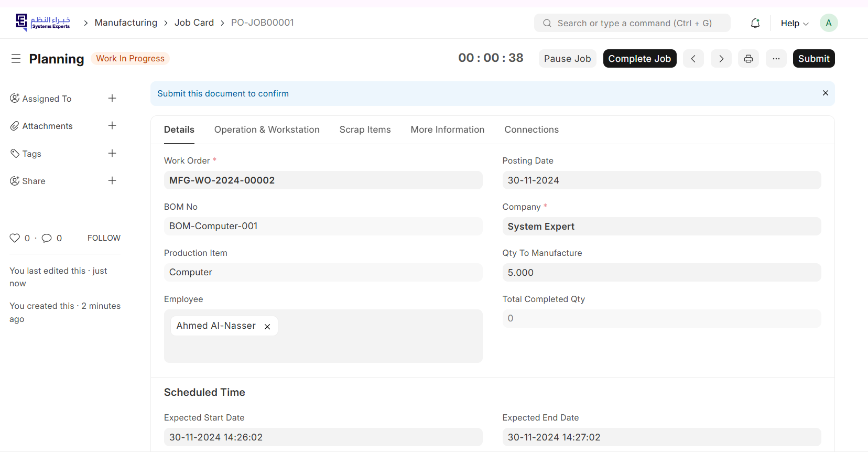This screenshot has height=452, width=868.
Task: Add an assignee with plus icon
Action: pyautogui.click(x=112, y=99)
